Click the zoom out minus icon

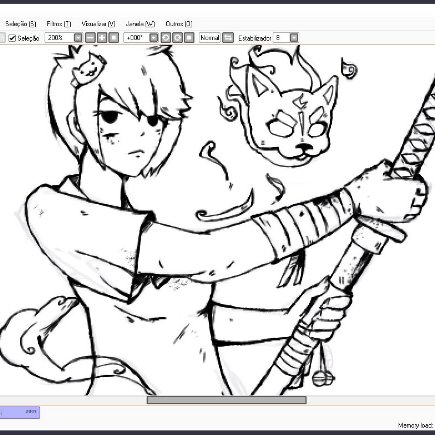90,38
